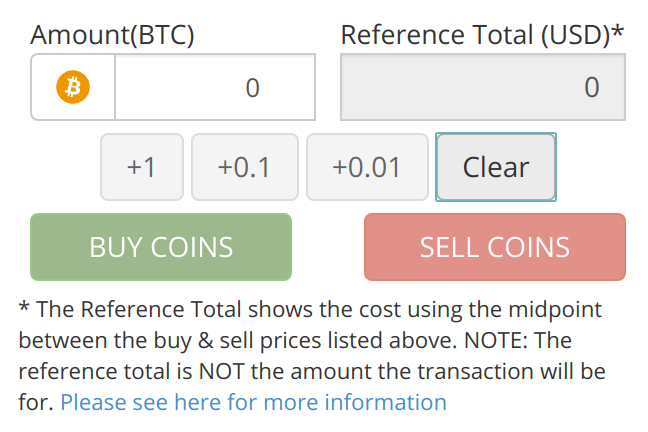Click the footnote asterisk before 'The Reference Total'

[x=24, y=308]
